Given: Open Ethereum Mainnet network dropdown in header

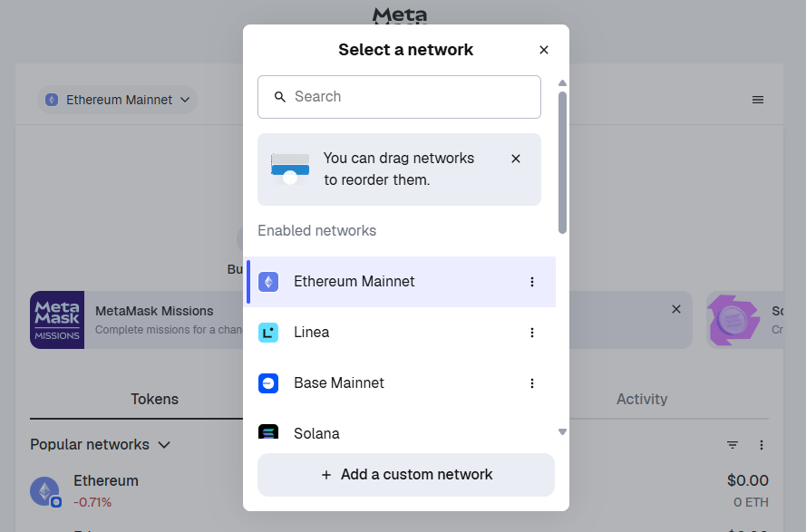Looking at the screenshot, I should [x=117, y=100].
